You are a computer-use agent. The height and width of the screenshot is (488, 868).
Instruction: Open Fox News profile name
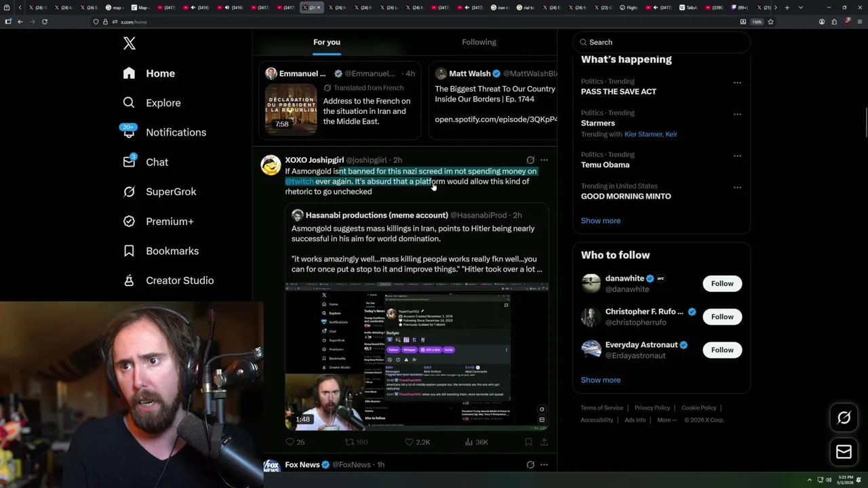click(x=302, y=464)
